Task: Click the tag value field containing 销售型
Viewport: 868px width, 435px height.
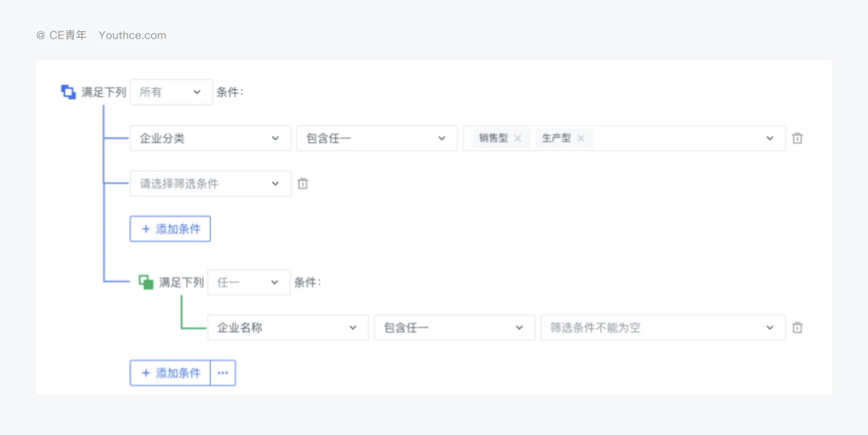Action: click(x=683, y=138)
